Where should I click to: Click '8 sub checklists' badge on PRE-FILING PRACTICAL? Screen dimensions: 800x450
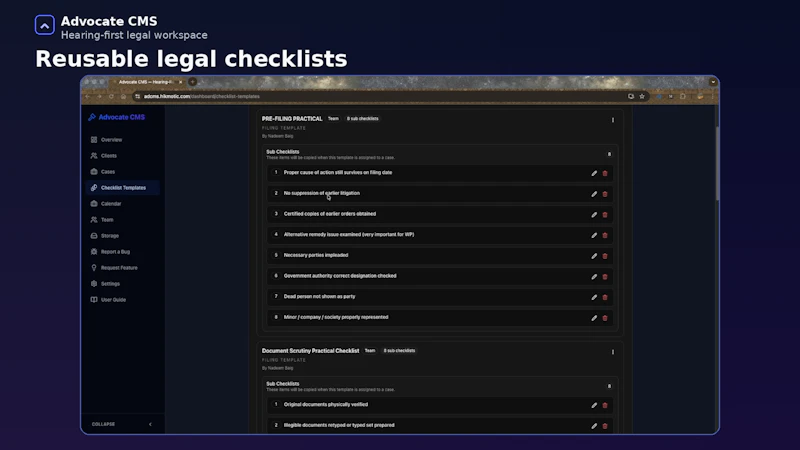tap(363, 118)
